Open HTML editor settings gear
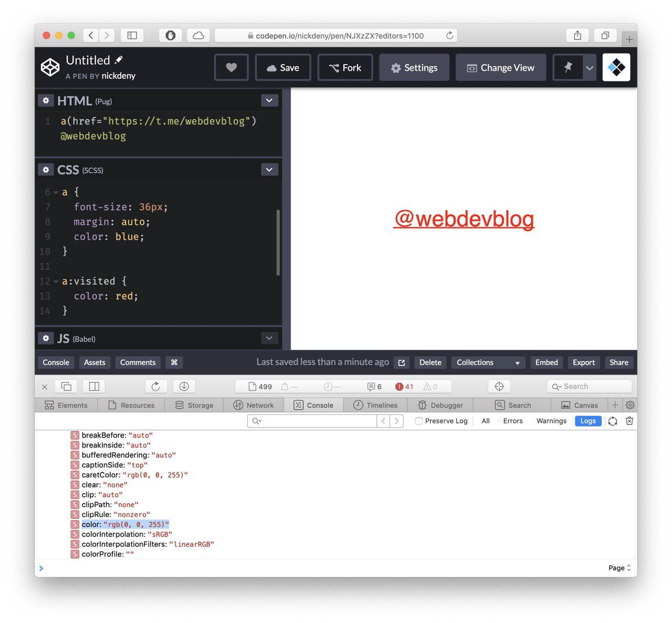Viewport: 672px width, 623px height. point(46,100)
